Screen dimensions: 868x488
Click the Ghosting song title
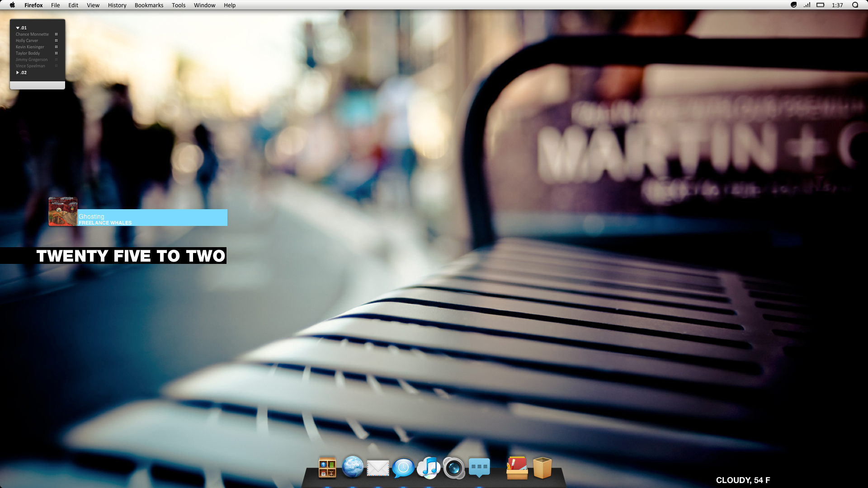pos(91,216)
